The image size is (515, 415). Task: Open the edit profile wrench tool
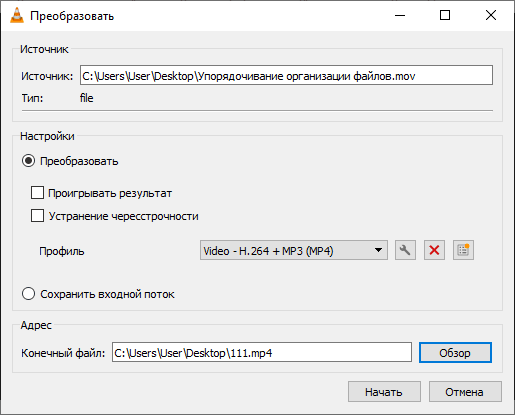[405, 250]
